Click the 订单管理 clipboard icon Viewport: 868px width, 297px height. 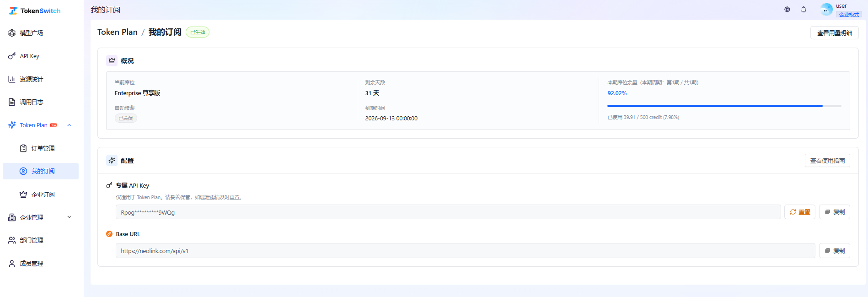(x=23, y=148)
